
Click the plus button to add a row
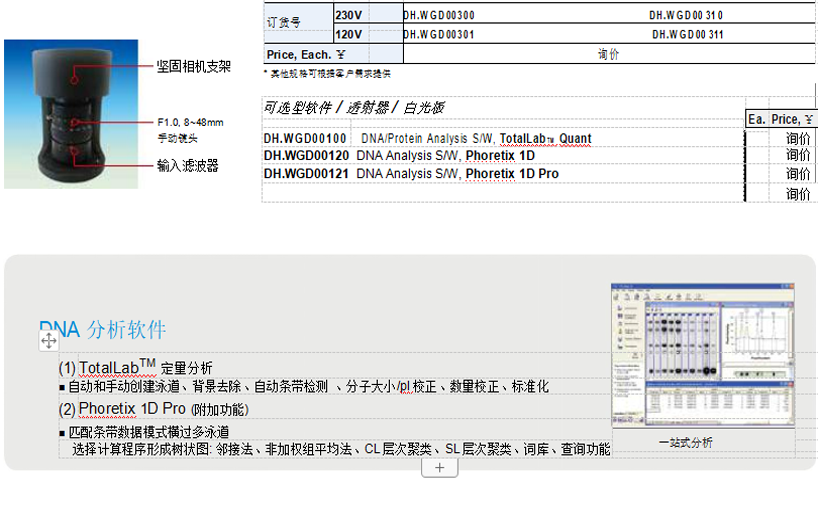(439, 468)
